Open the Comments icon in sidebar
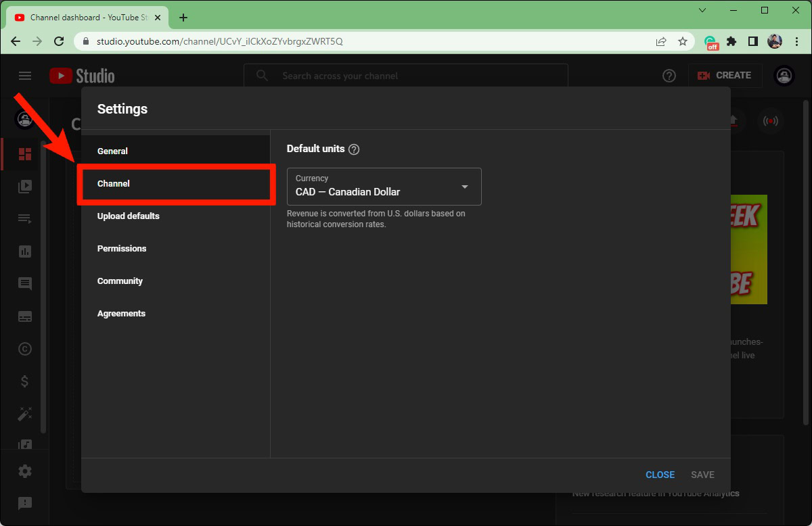The image size is (812, 526). point(25,284)
